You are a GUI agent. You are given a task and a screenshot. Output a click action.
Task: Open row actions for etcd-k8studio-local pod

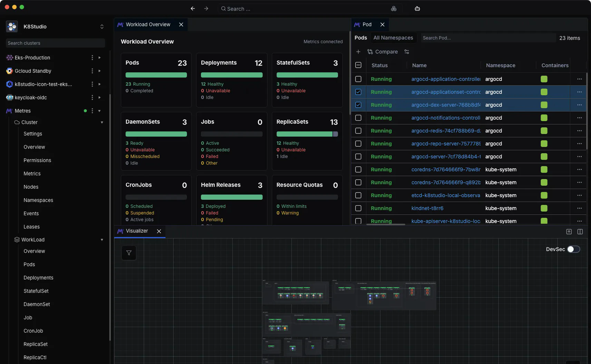579,195
